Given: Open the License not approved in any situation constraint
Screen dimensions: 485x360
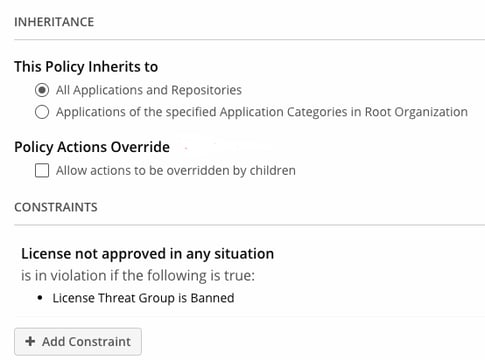Looking at the screenshot, I should click(x=148, y=254).
